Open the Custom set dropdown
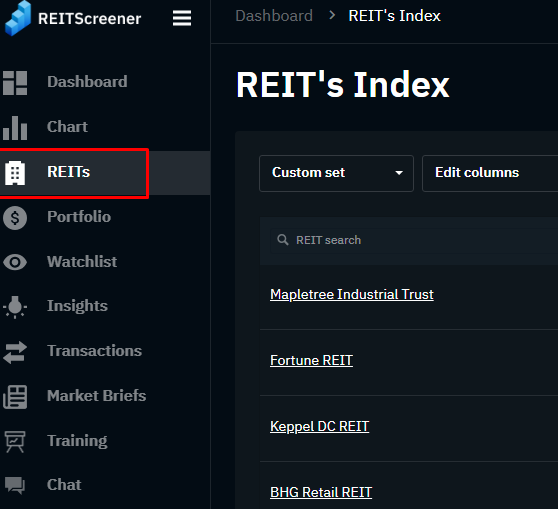 point(336,173)
